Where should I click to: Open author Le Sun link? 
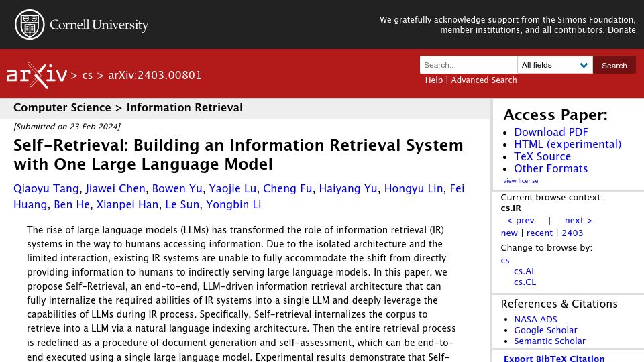[182, 205]
